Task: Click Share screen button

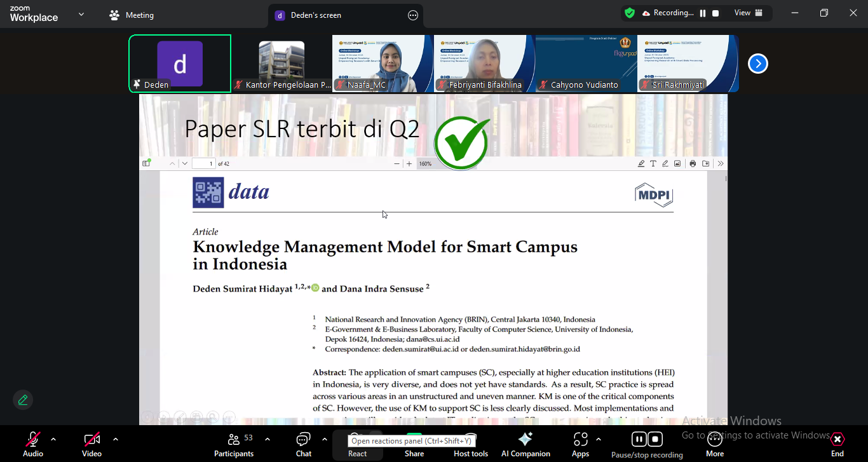Action: tap(414, 445)
